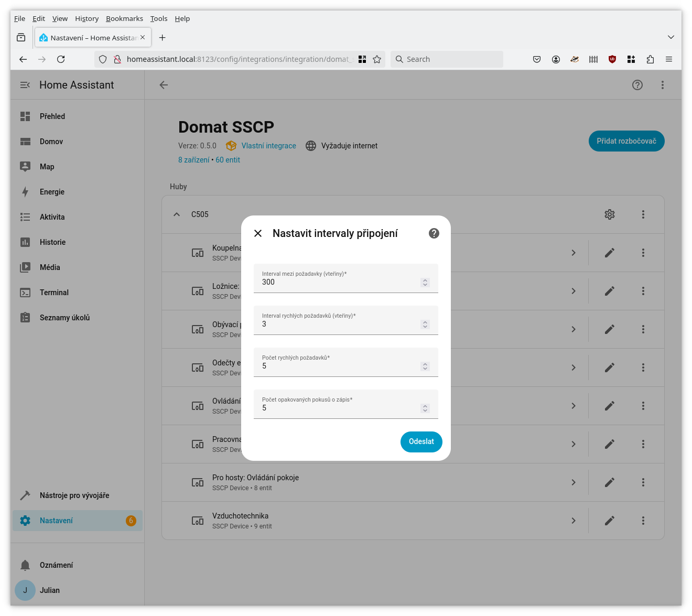Screen dimensions: 692x616
Task: Focus the Počet rychlých požadavků field
Action: click(346, 362)
